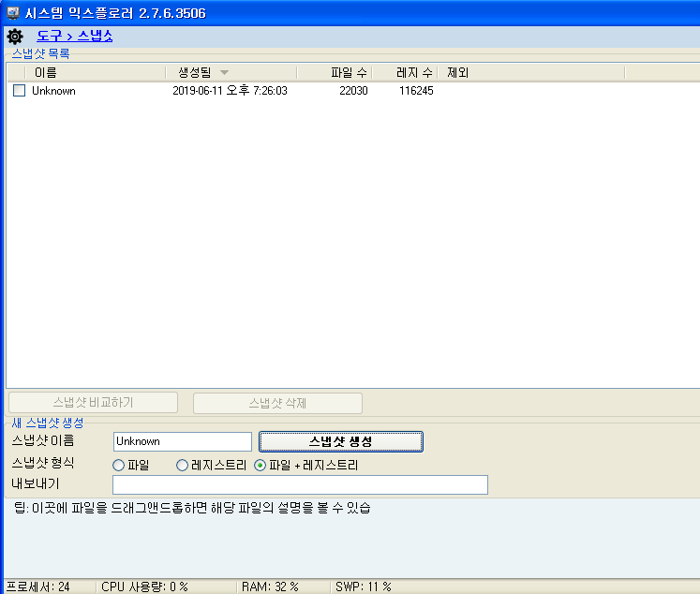Screen dimensions: 700x594
Task: Click file count value 22030
Action: [353, 91]
